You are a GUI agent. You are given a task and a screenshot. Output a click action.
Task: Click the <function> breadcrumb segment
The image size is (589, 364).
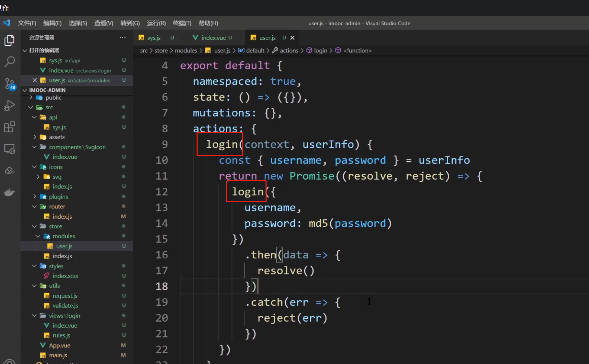point(353,50)
